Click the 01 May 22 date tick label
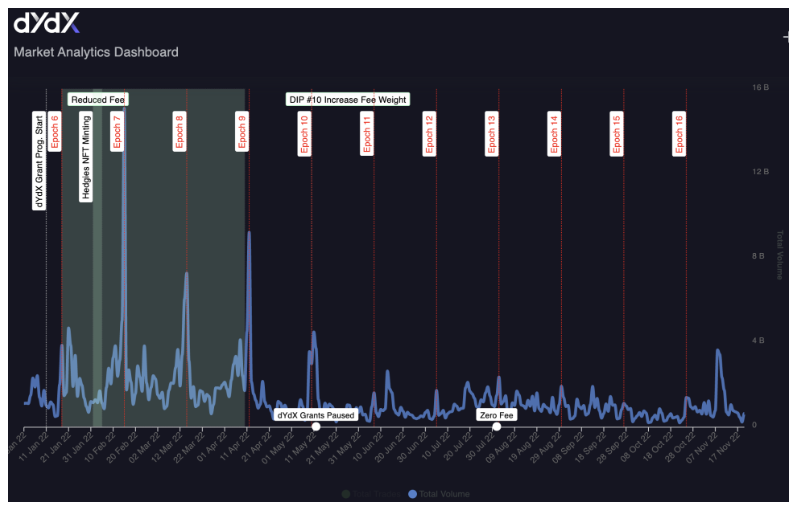Image resolution: width=796 pixels, height=508 pixels. (277, 447)
